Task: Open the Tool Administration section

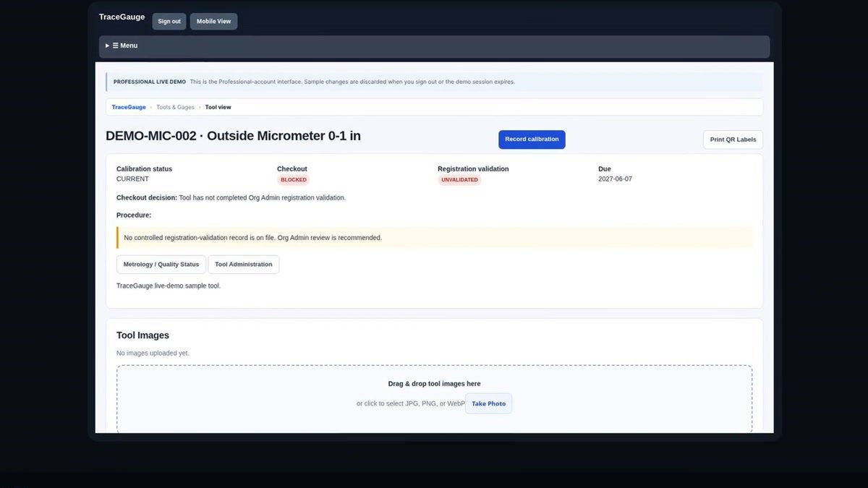Action: 244,265
